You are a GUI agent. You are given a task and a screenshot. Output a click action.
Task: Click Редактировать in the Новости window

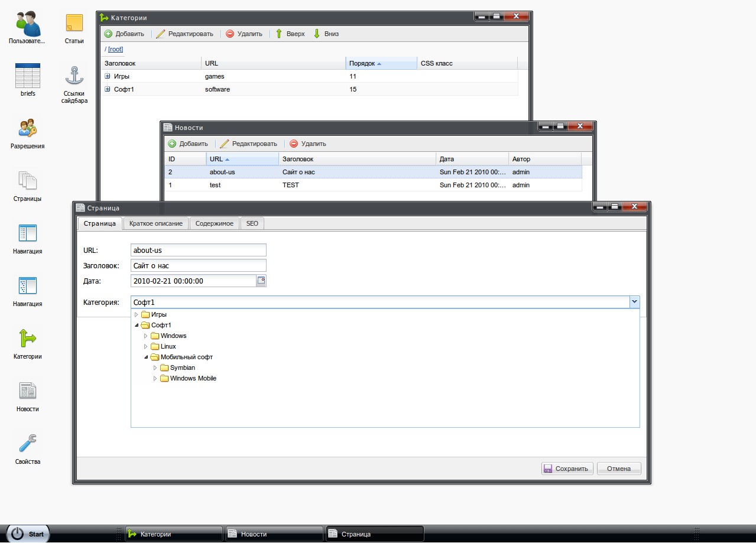(249, 144)
